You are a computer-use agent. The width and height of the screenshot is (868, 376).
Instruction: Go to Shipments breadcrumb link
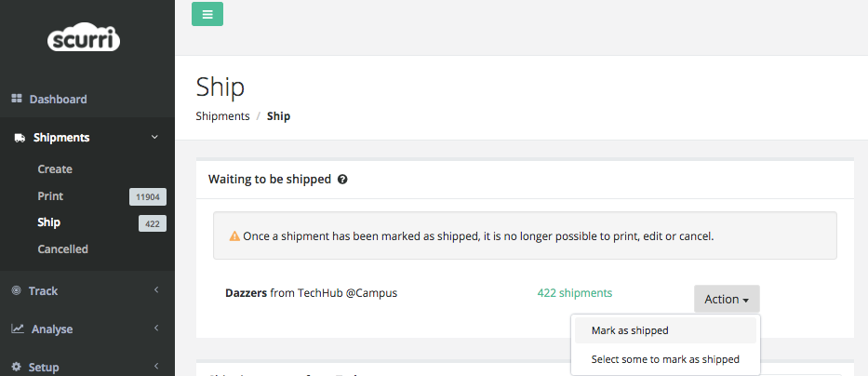(x=222, y=116)
